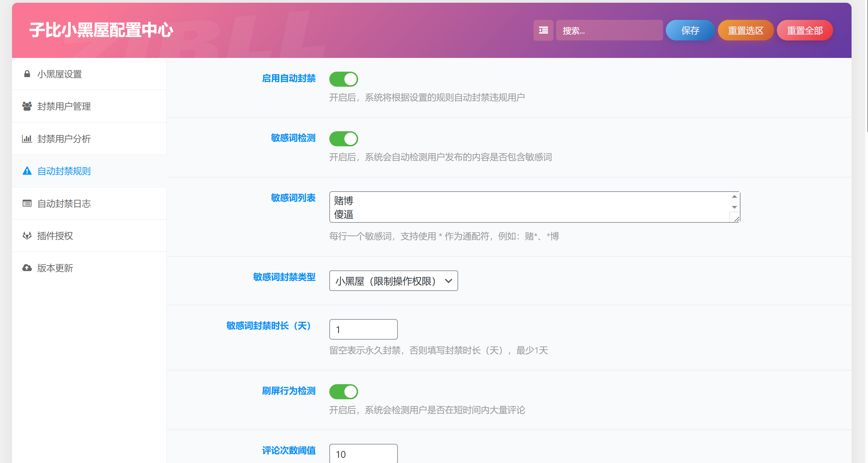Toggle the 敏感词检测 switch
This screenshot has width=868, height=463.
click(x=344, y=139)
